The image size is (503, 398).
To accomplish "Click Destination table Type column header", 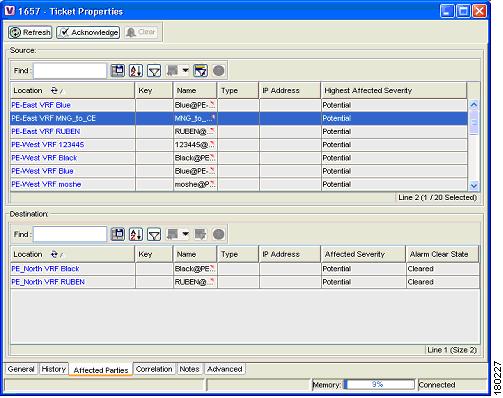I will (x=238, y=254).
